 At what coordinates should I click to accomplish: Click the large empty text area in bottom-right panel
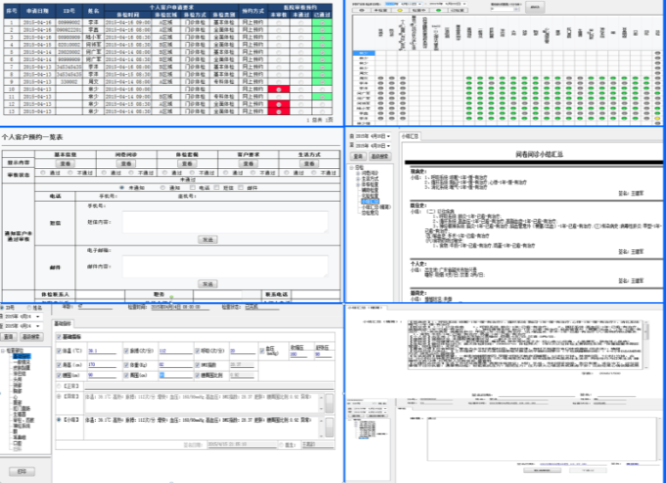pyautogui.click(x=542, y=438)
